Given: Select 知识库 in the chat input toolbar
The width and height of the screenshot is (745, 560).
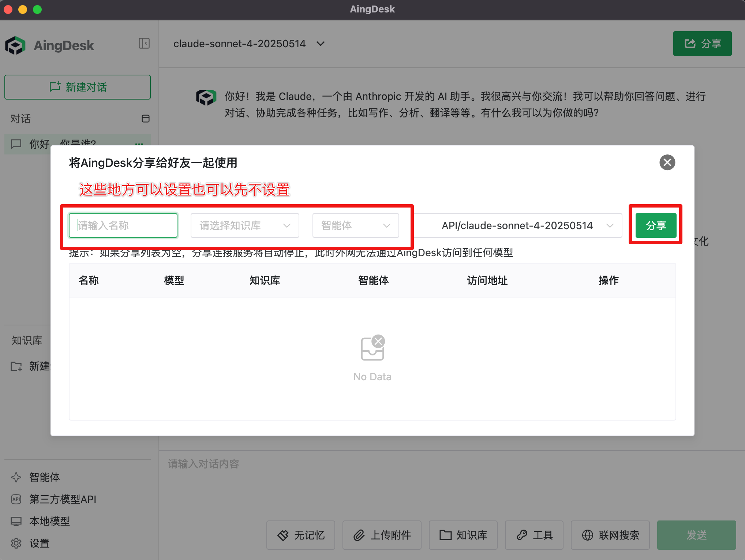Looking at the screenshot, I should pyautogui.click(x=463, y=535).
